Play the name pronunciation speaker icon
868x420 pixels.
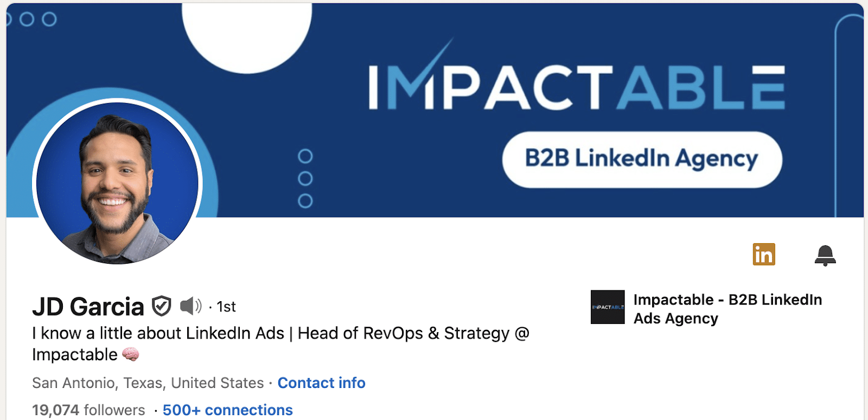tap(190, 306)
